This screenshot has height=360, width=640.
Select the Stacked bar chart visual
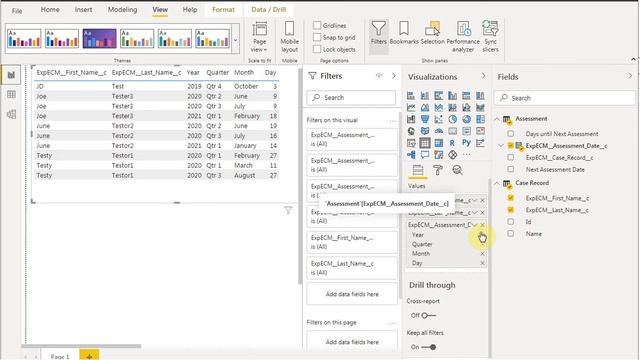(411, 96)
